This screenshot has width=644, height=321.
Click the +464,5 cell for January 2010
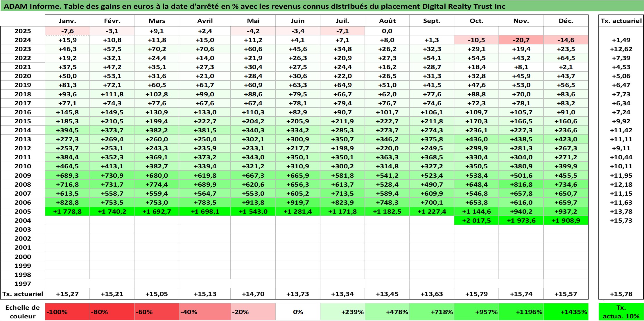tap(67, 166)
